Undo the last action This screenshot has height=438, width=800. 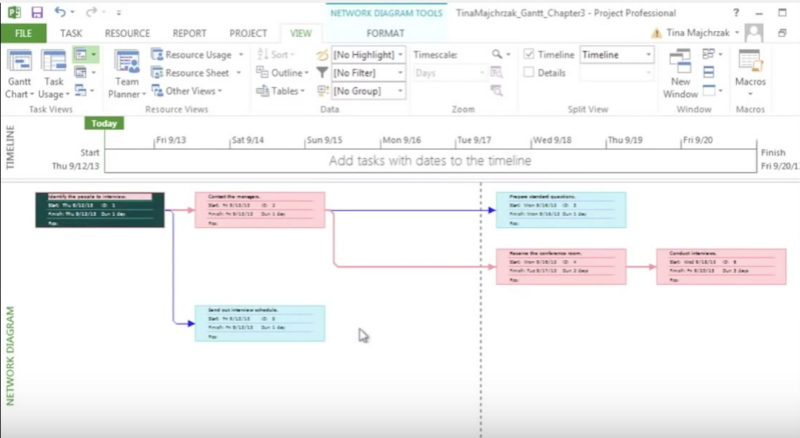point(60,12)
